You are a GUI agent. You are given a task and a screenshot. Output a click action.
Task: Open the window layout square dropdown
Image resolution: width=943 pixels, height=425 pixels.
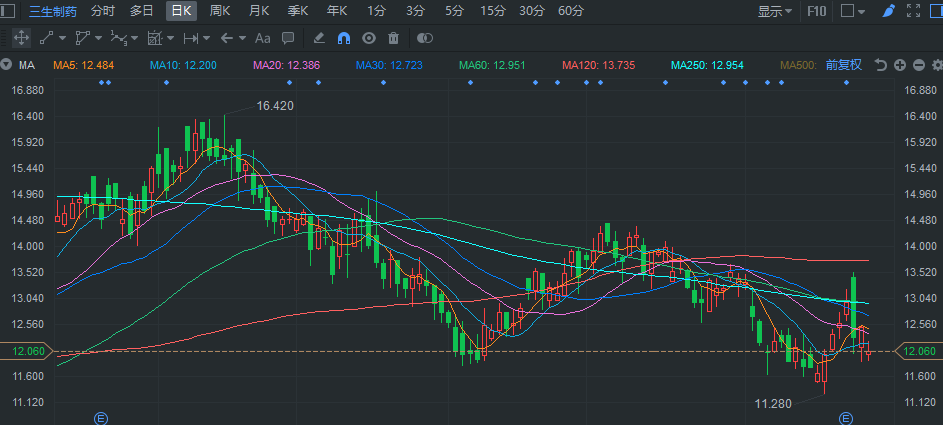[x=853, y=11]
